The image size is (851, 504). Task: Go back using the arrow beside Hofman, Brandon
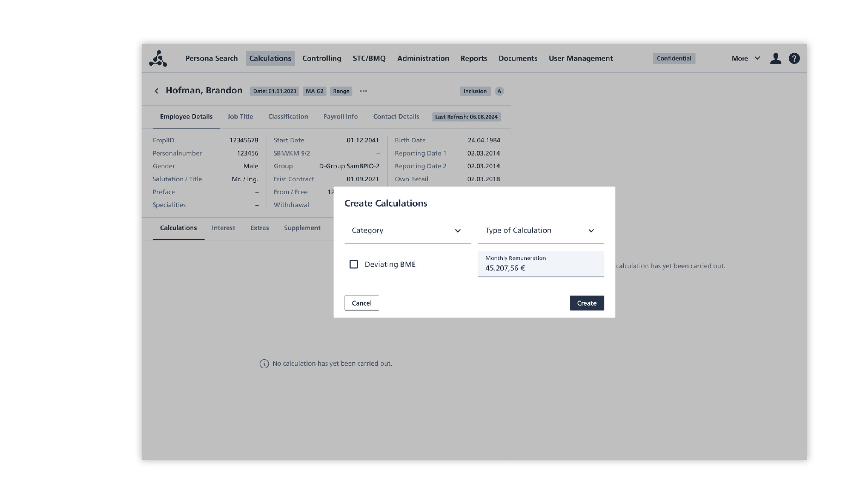(156, 91)
